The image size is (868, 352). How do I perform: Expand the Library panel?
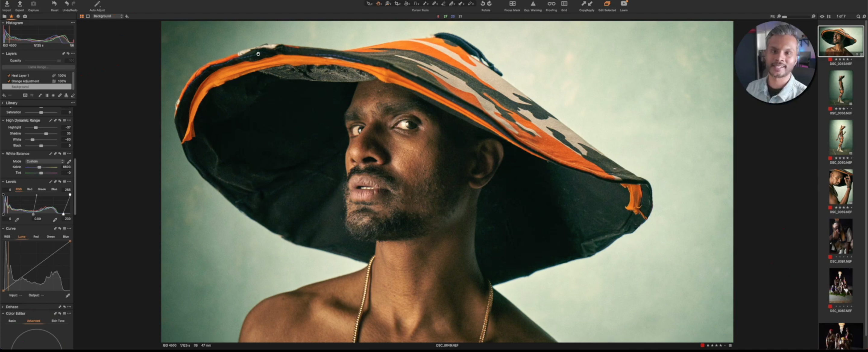(x=3, y=103)
